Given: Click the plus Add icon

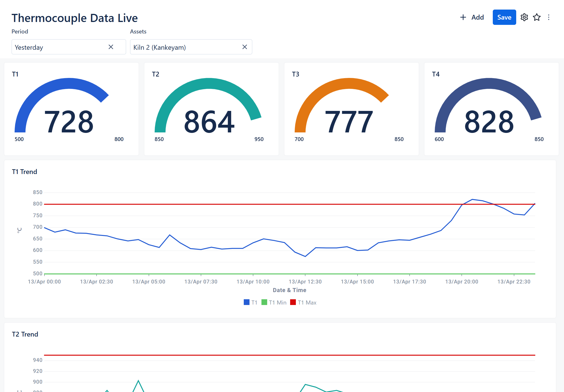Looking at the screenshot, I should [x=463, y=17].
